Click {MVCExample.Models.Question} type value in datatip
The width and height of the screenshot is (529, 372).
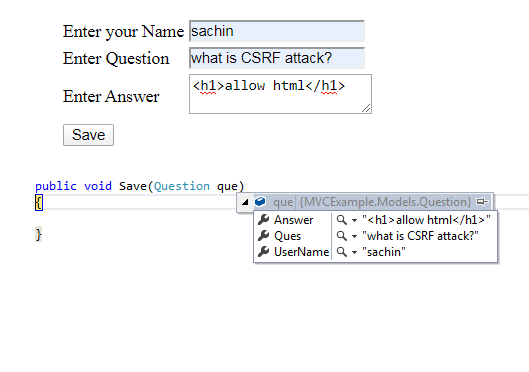tap(385, 202)
